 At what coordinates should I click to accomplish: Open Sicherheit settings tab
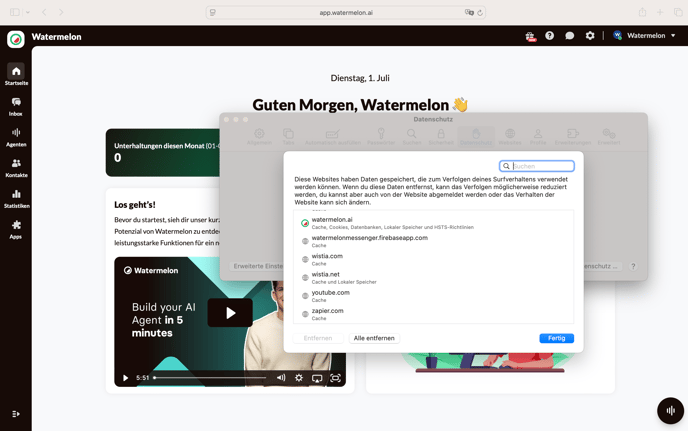(x=441, y=136)
